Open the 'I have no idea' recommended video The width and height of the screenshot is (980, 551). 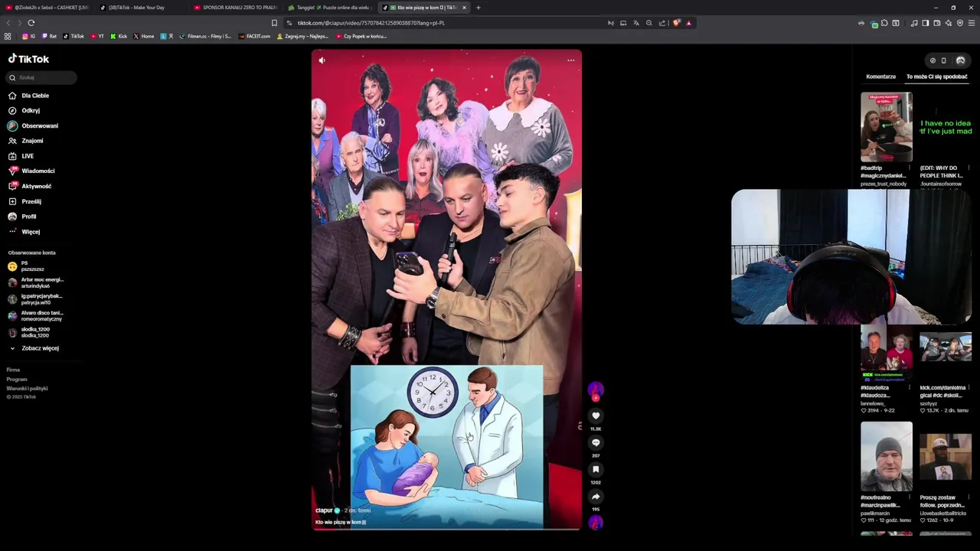point(946,127)
